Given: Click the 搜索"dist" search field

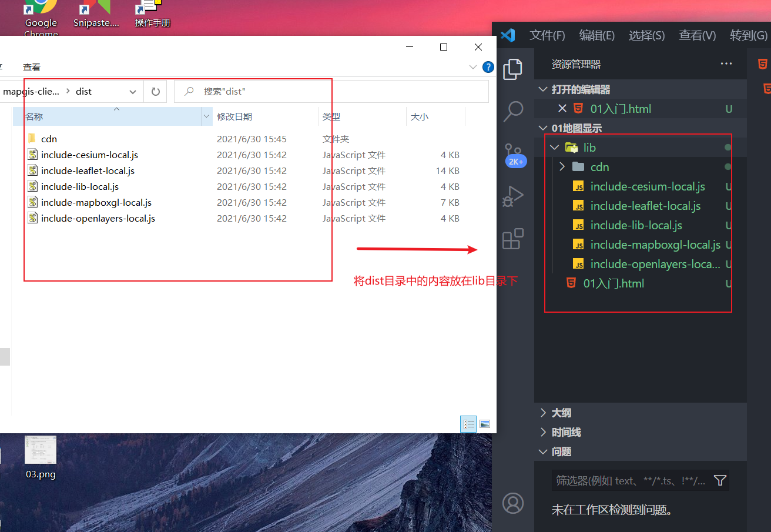Looking at the screenshot, I should point(331,92).
